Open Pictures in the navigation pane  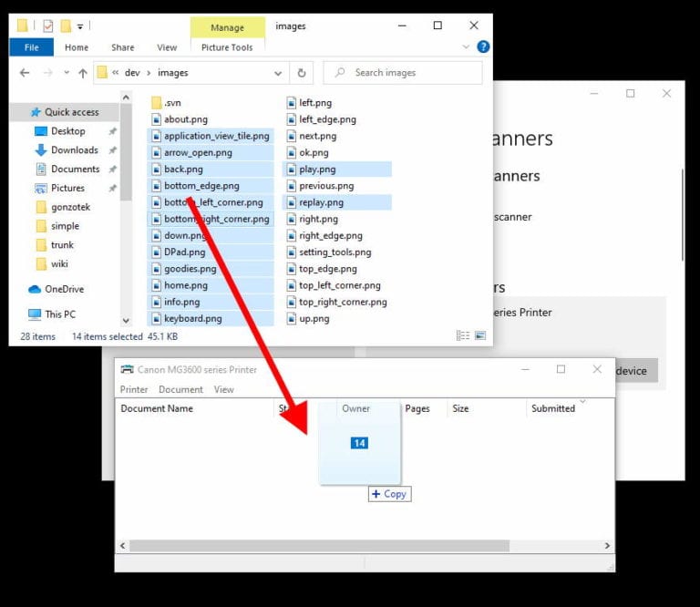[x=67, y=188]
